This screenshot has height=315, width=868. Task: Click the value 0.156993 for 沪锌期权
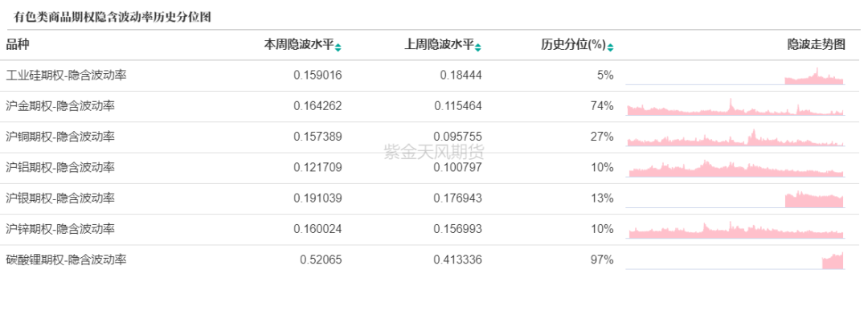coord(458,229)
